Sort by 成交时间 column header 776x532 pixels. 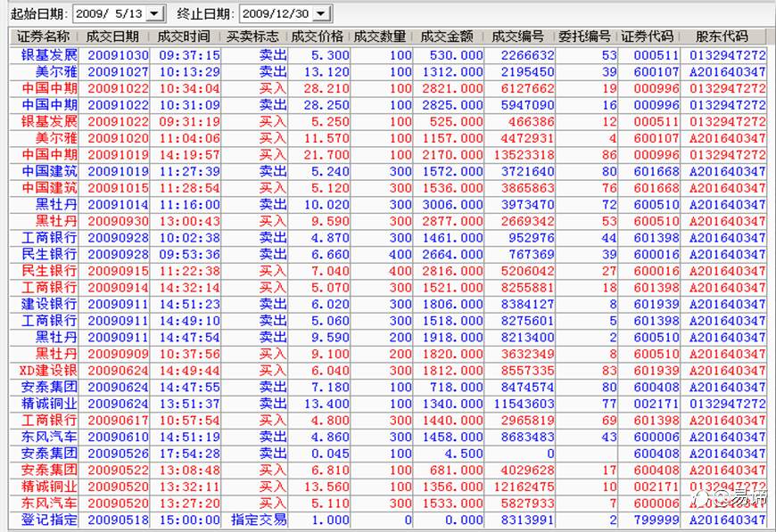185,37
